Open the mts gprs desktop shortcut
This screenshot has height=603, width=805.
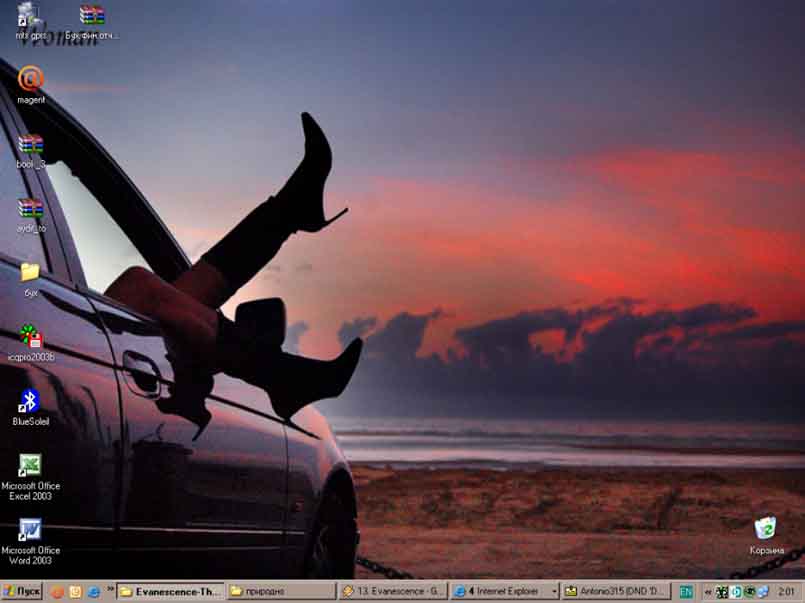30,16
